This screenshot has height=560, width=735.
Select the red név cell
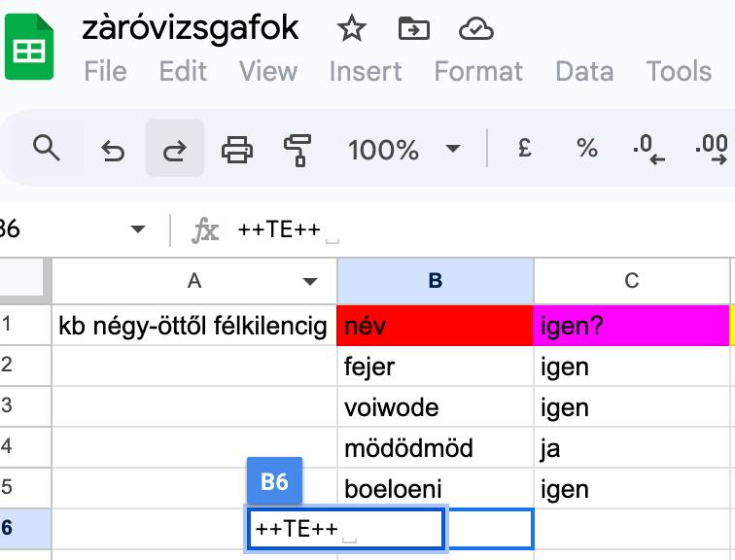[435, 326]
